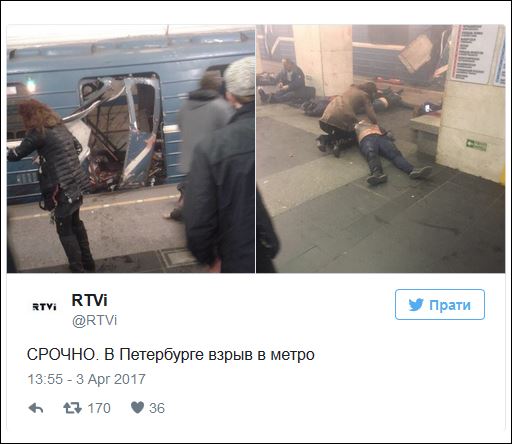
Task: Open the RTVi avatar logo
Action: pyautogui.click(x=44, y=307)
